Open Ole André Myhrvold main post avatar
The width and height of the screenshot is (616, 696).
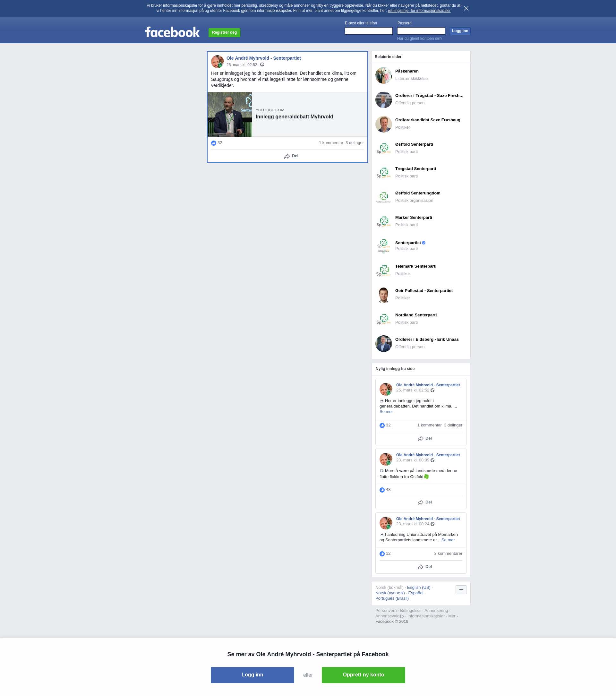coord(217,62)
